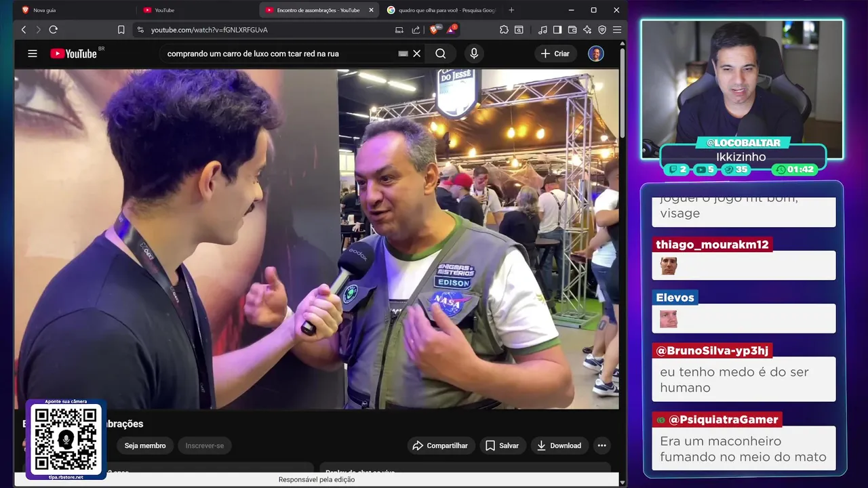Close the Encontro de assombrações tab
The width and height of the screenshot is (868, 488).
coord(371,10)
